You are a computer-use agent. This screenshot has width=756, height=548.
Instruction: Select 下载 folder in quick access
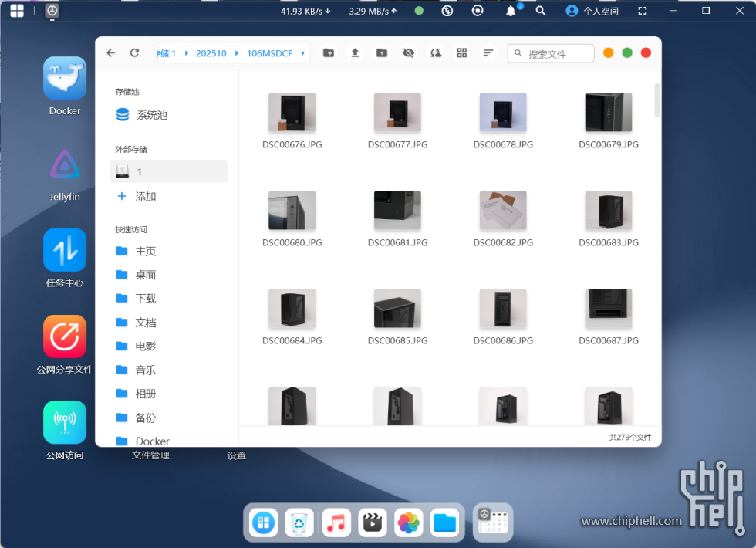click(146, 299)
